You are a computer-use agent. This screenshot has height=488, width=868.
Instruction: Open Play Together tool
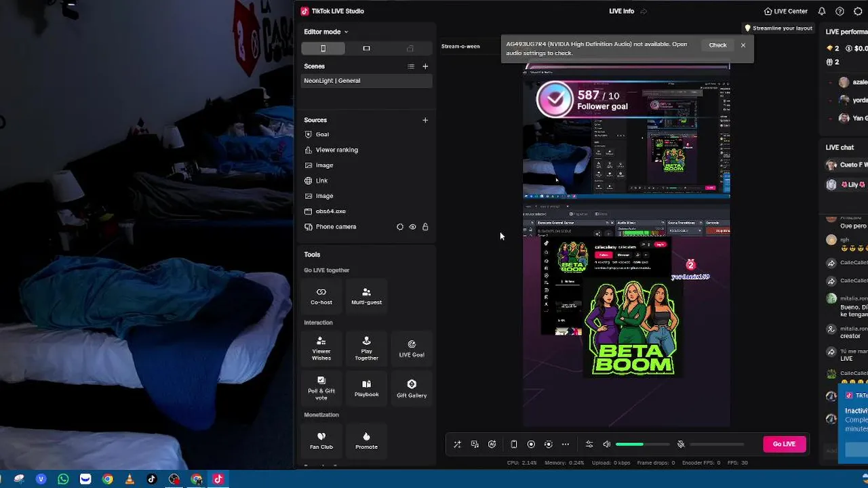366,348
